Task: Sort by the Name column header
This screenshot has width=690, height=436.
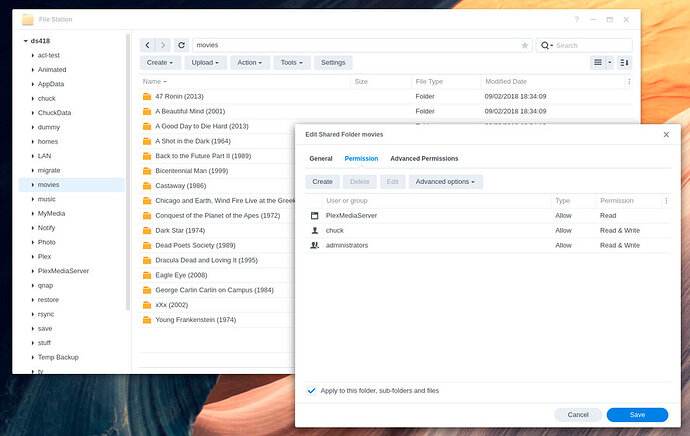Action: [x=245, y=81]
